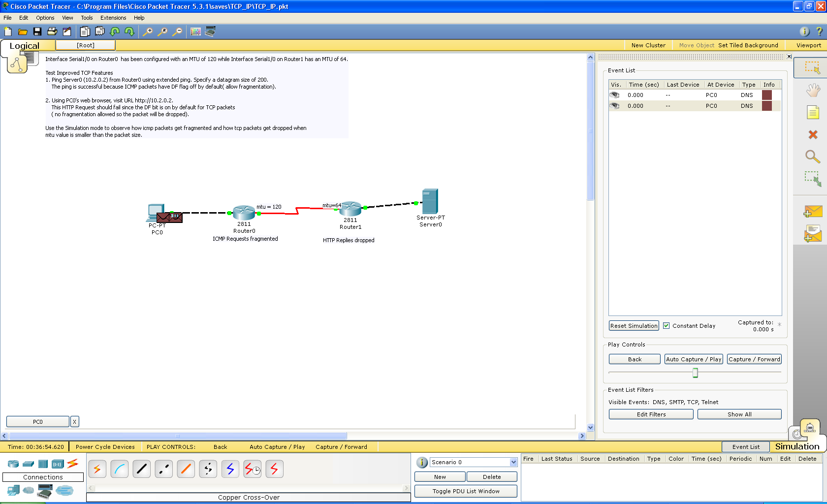The width and height of the screenshot is (827, 504).
Task: Toggle the Constant Delay checkbox
Action: [666, 326]
